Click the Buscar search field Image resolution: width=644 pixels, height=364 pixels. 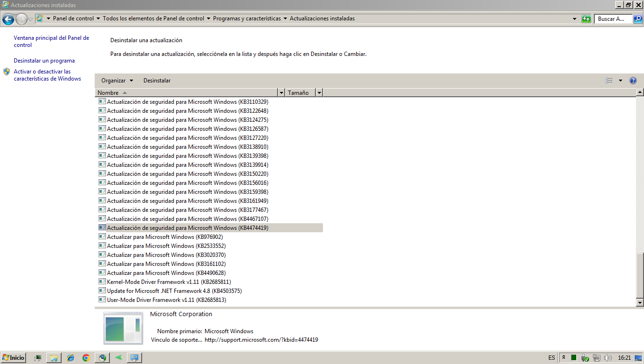coord(613,19)
